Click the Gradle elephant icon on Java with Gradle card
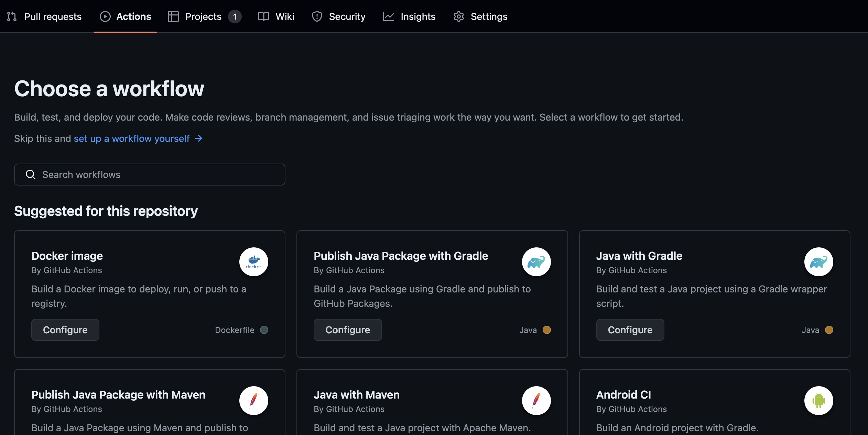The width and height of the screenshot is (868, 435). tap(819, 262)
